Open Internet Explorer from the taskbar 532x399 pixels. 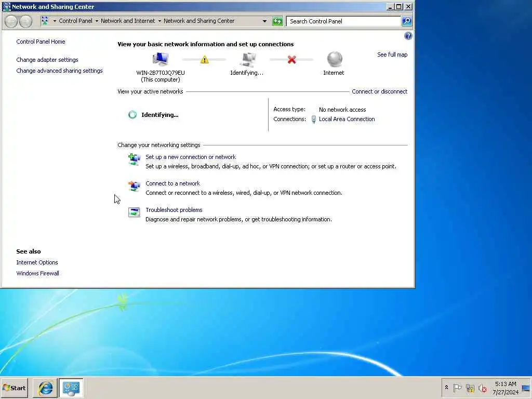click(46, 388)
